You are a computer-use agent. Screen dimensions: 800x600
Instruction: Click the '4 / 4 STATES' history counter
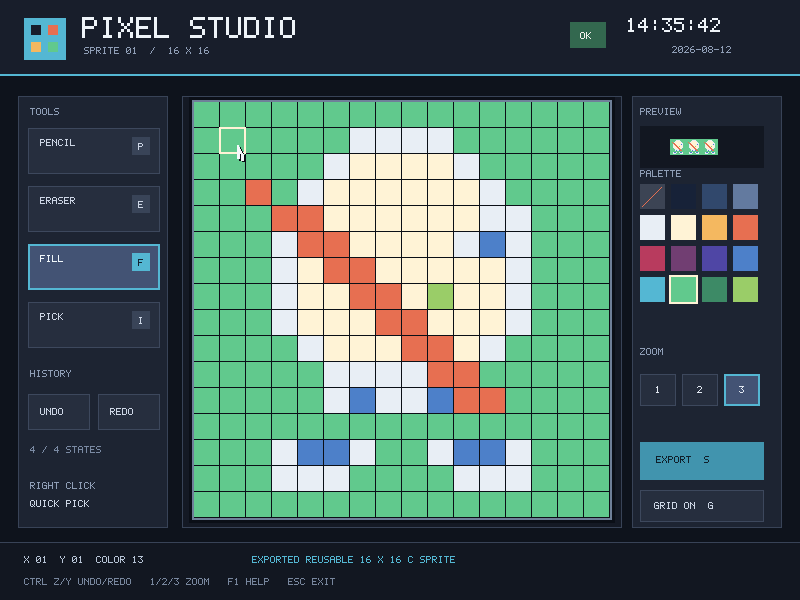pyautogui.click(x=65, y=449)
